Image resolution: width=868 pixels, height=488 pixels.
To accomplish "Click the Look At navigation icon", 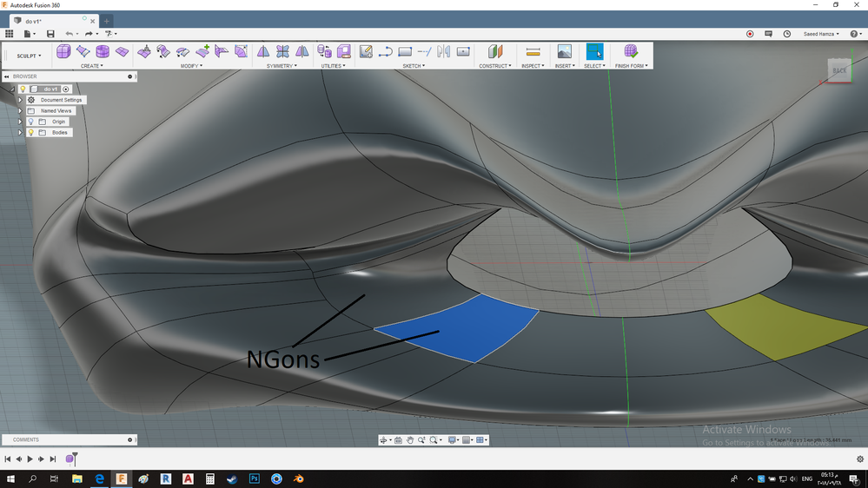I will tap(398, 440).
